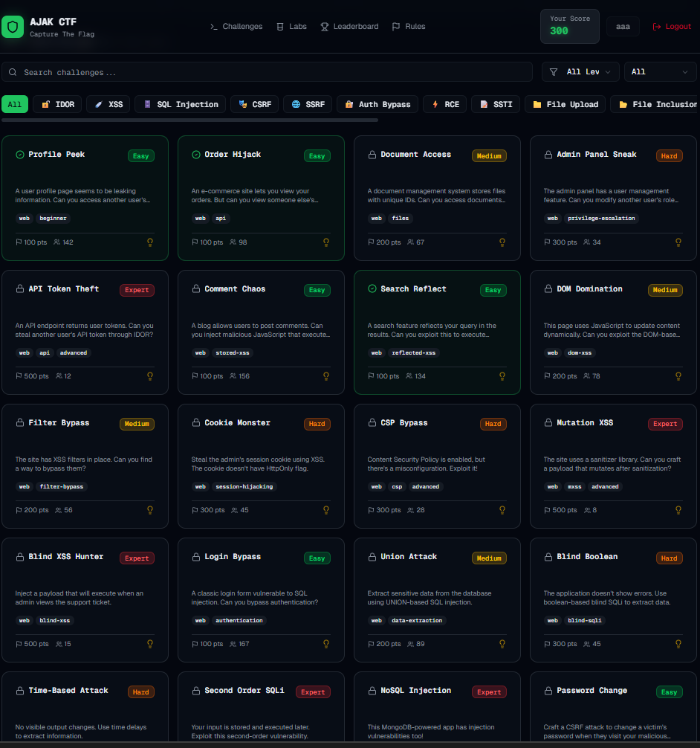Open Rules page in navigation
This screenshot has width=700, height=748.
[408, 27]
